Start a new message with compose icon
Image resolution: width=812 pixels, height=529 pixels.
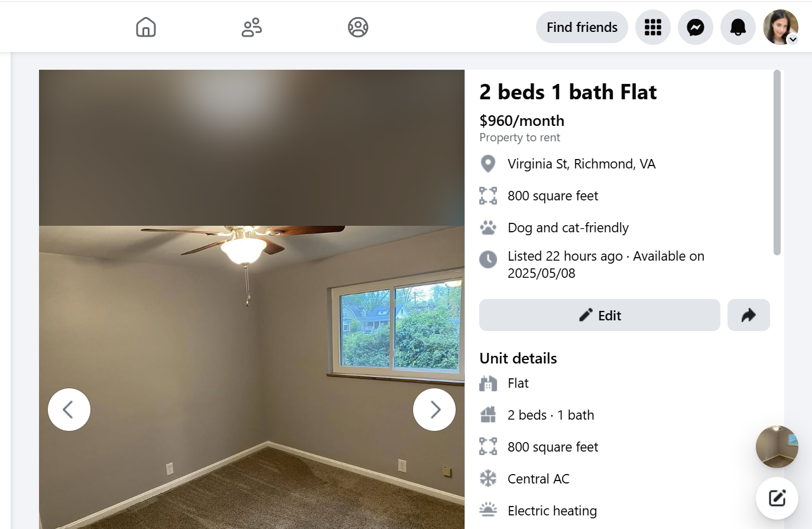pos(777,498)
